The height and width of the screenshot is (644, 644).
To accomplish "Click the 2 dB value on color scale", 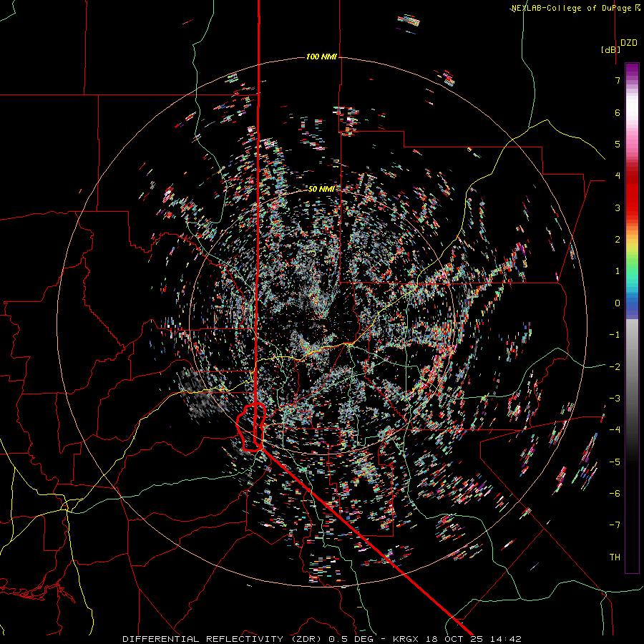I will click(x=618, y=240).
